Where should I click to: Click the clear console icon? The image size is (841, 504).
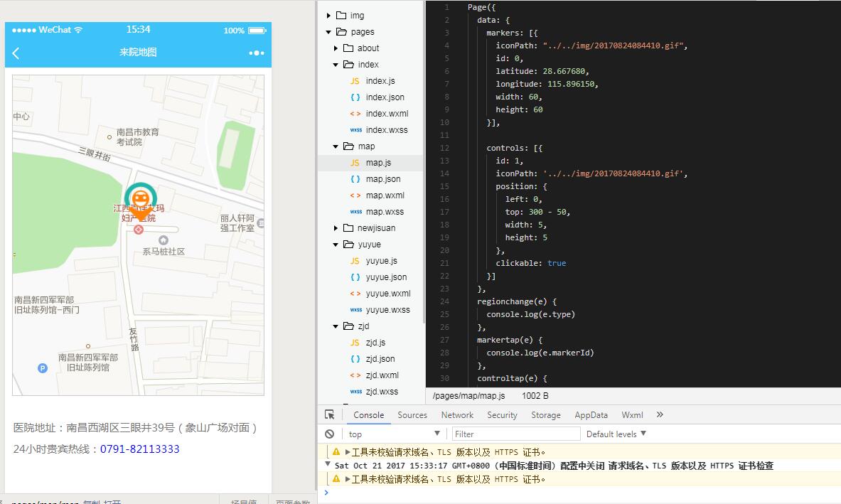(x=330, y=434)
